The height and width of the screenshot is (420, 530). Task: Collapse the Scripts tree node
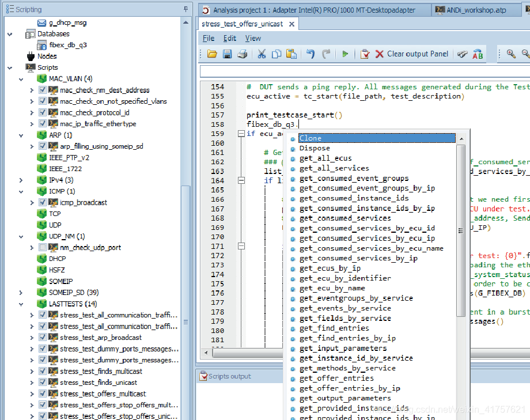[10, 67]
